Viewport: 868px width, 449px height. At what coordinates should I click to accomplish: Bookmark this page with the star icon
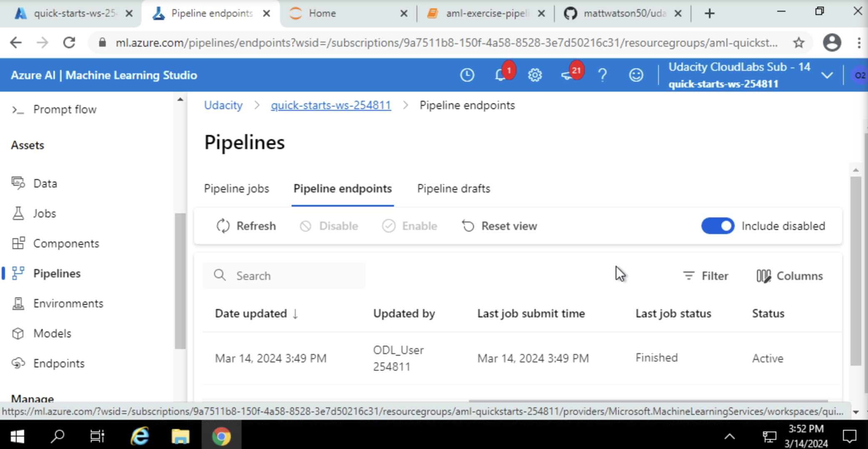[x=799, y=42]
